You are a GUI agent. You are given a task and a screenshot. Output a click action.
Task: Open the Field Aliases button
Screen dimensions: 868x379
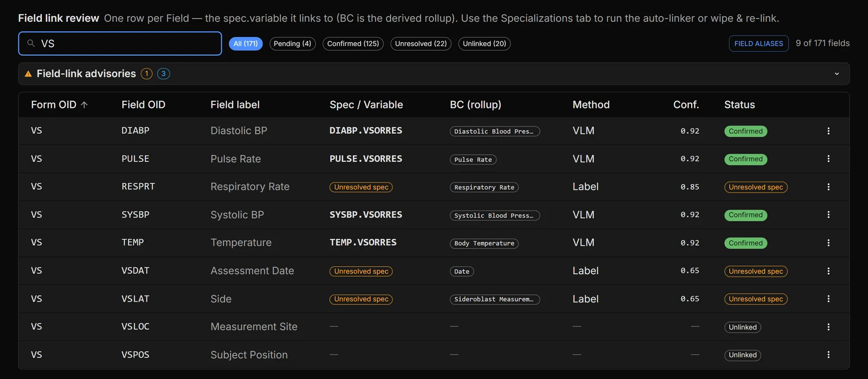[758, 43]
